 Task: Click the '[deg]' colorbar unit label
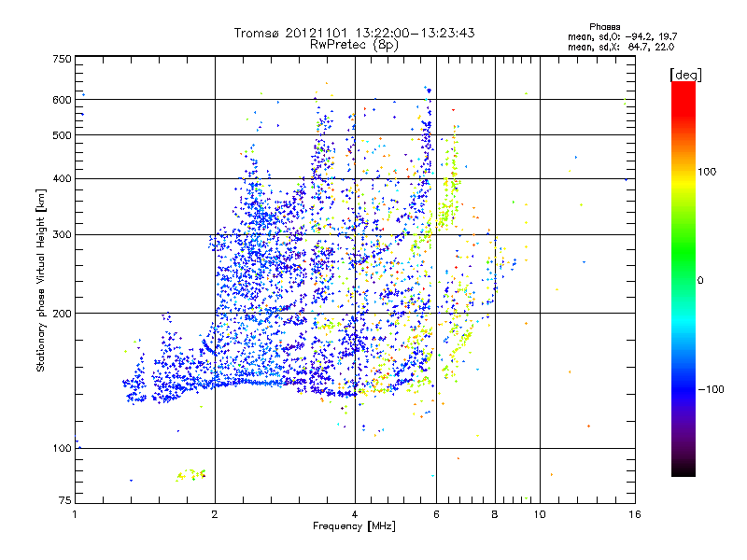pyautogui.click(x=685, y=75)
